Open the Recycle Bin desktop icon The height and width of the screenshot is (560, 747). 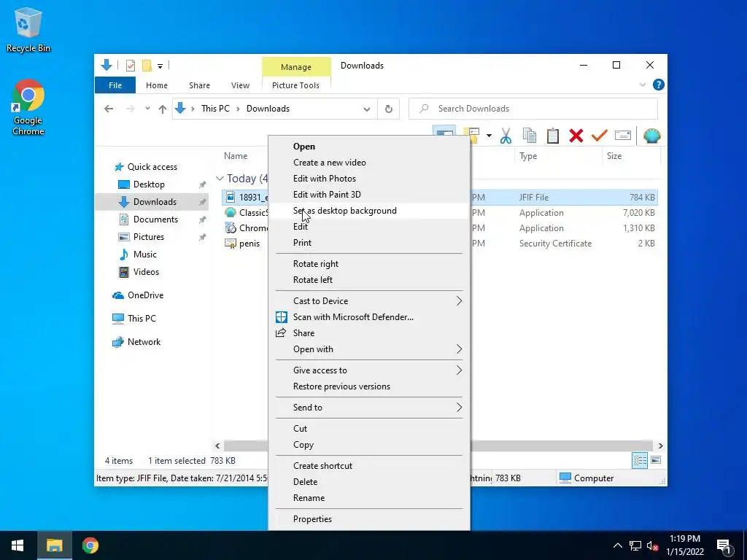(28, 31)
